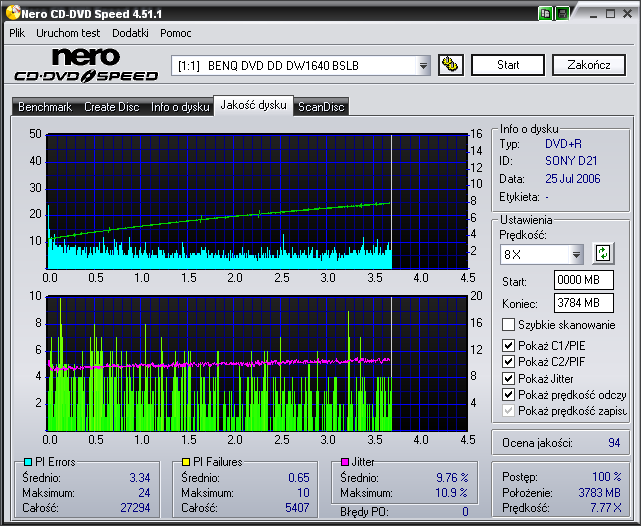
Task: Click the quality score value 94
Action: [x=614, y=443]
